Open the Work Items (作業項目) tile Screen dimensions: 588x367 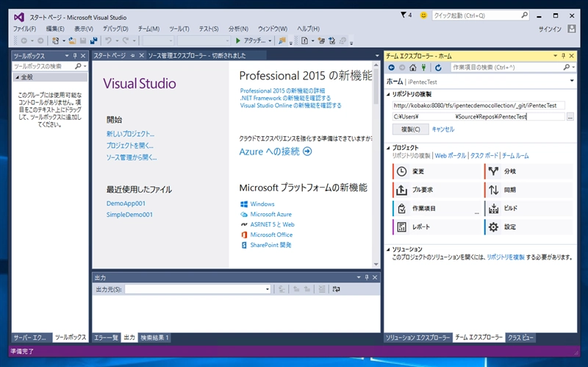[437, 208]
